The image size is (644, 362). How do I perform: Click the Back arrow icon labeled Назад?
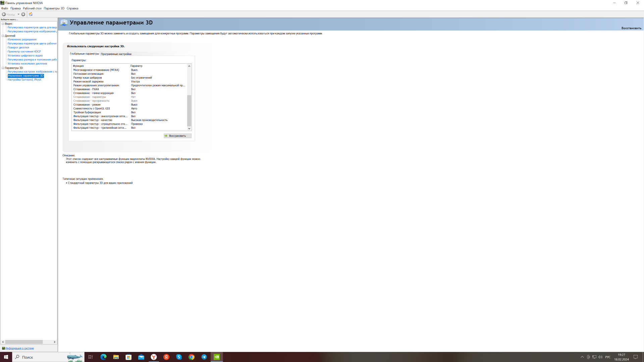pyautogui.click(x=4, y=14)
